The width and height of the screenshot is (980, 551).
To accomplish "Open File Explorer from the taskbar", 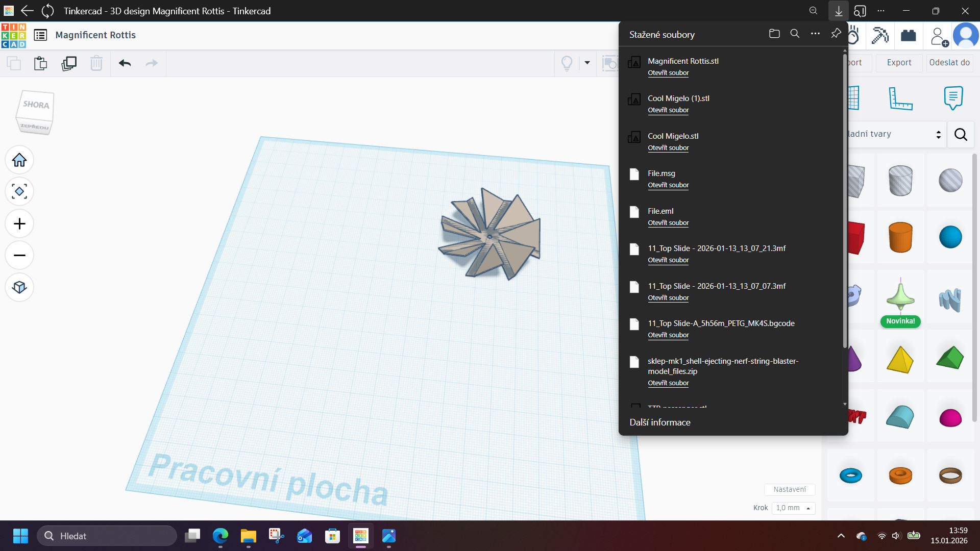I will pos(249,536).
